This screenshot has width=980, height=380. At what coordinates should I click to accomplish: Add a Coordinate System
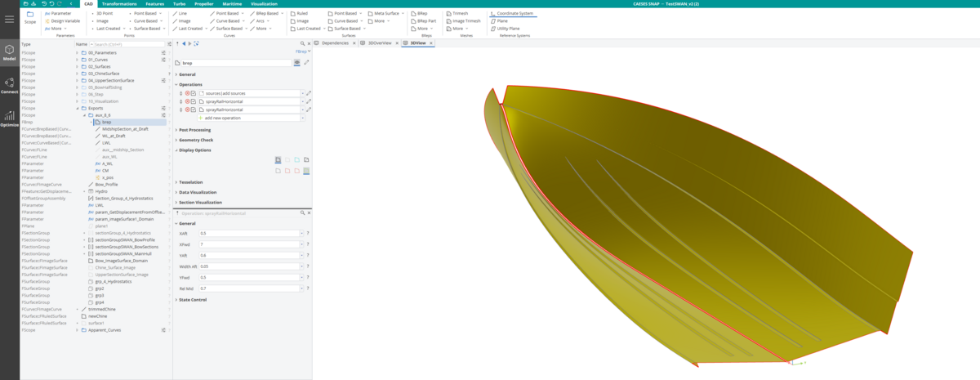[x=511, y=13]
